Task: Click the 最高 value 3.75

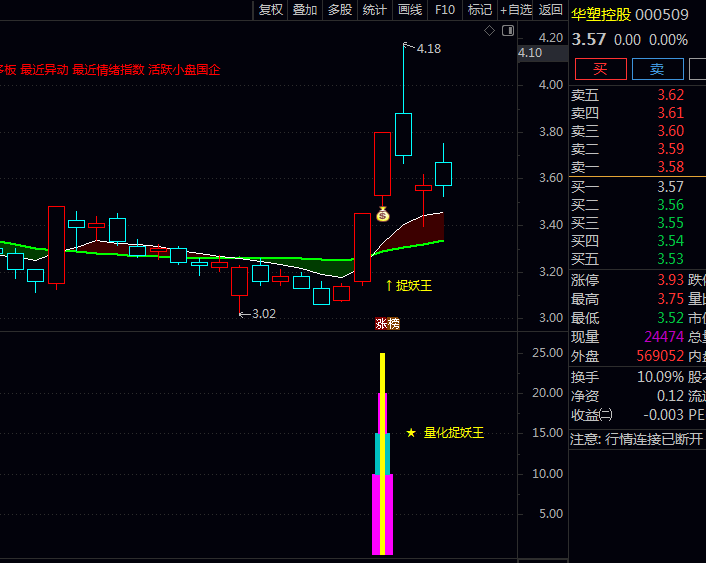Action: [670, 299]
